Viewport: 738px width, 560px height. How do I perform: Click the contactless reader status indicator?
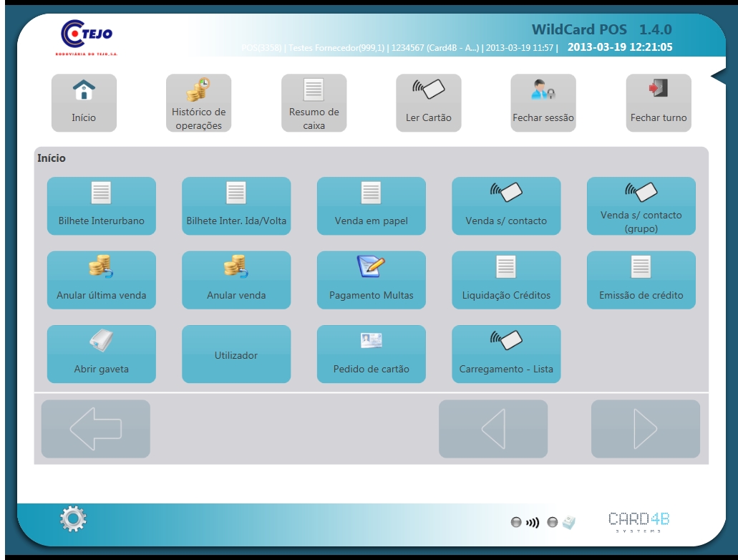tap(532, 523)
